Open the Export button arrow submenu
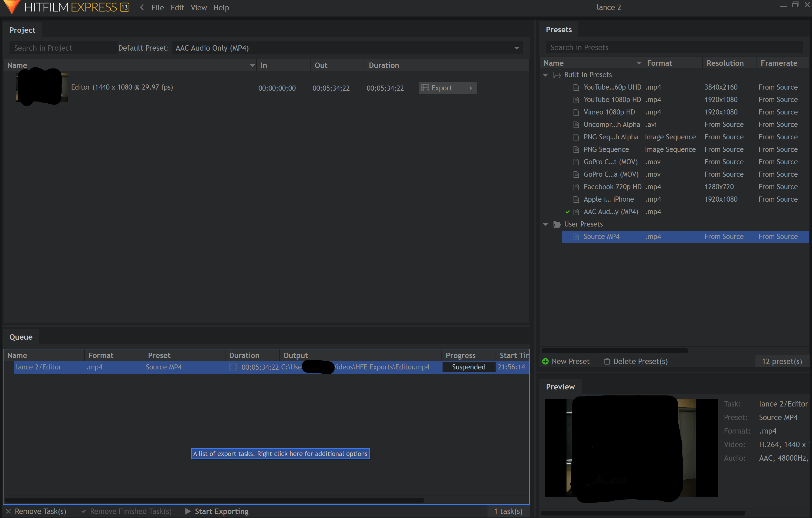The image size is (812, 518). pos(471,88)
